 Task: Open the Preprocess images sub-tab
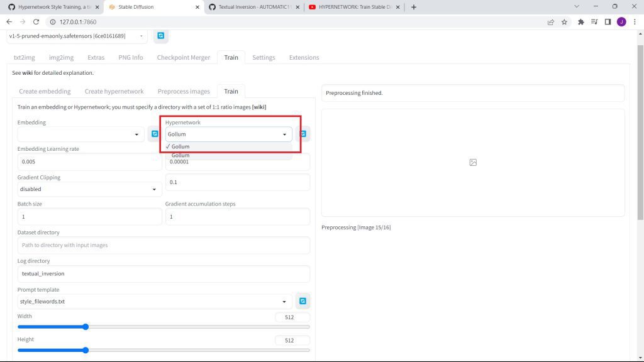184,91
